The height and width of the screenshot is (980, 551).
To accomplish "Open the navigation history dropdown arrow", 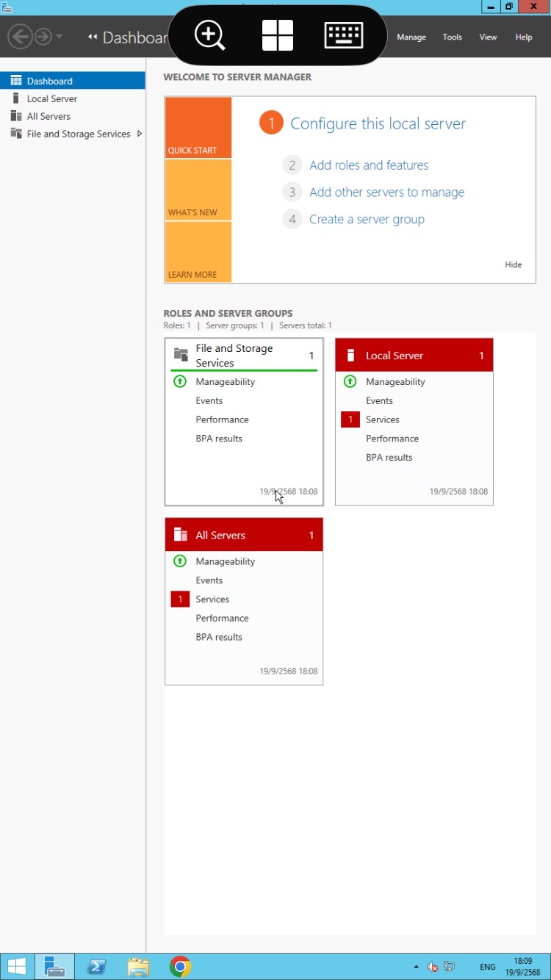I will click(x=60, y=36).
